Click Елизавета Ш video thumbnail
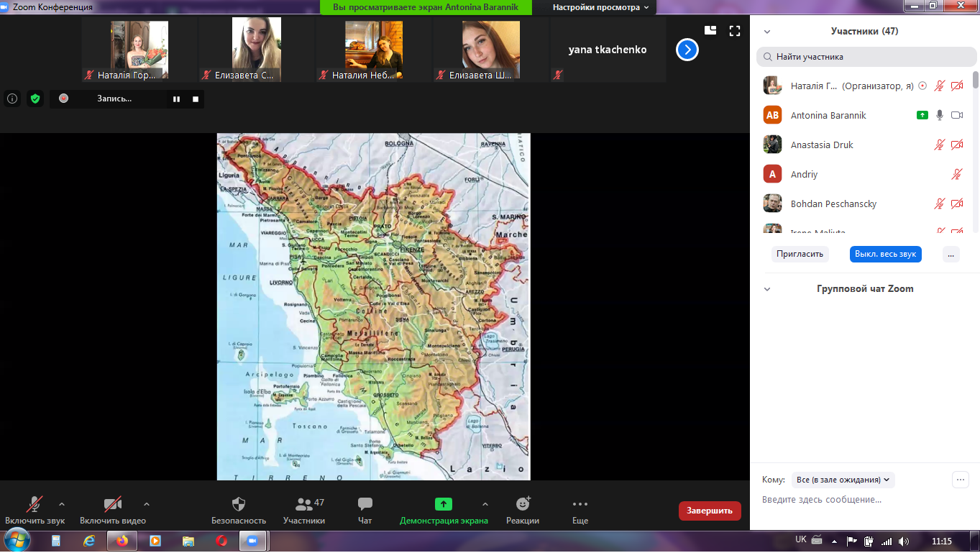This screenshot has height=553, width=980. (491, 50)
